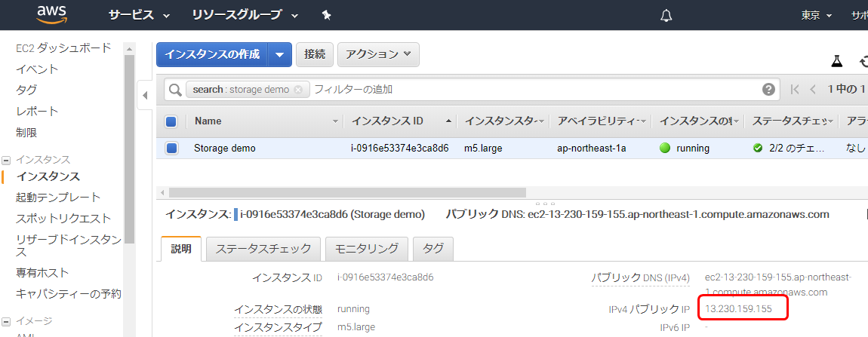Click the sidebar vertical scrollbar
The image size is (868, 337).
tap(130, 149)
